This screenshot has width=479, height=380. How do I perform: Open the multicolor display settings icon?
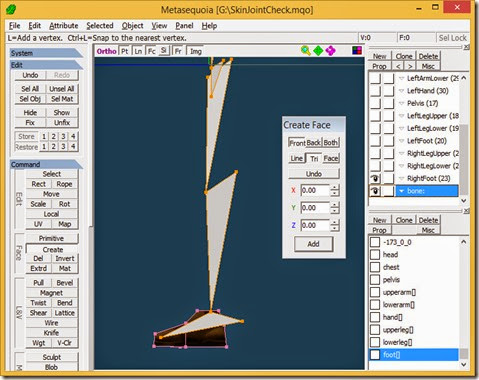click(357, 50)
